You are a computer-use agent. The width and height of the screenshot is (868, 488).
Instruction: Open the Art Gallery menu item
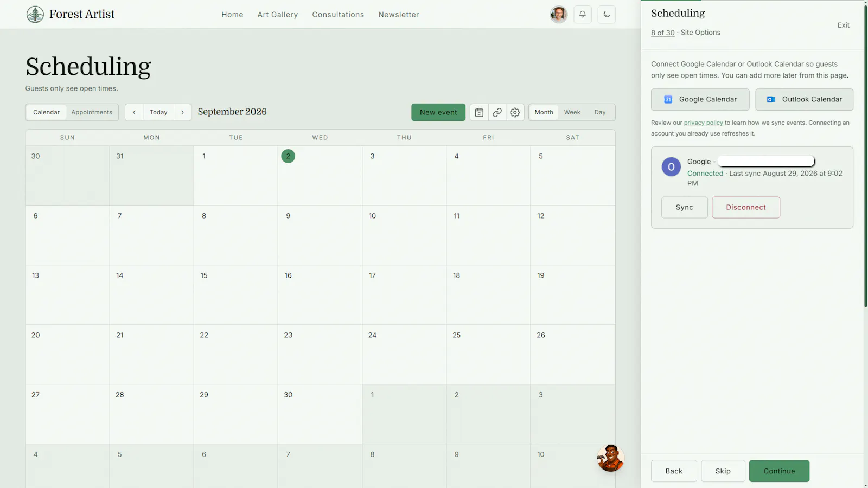pyautogui.click(x=278, y=15)
